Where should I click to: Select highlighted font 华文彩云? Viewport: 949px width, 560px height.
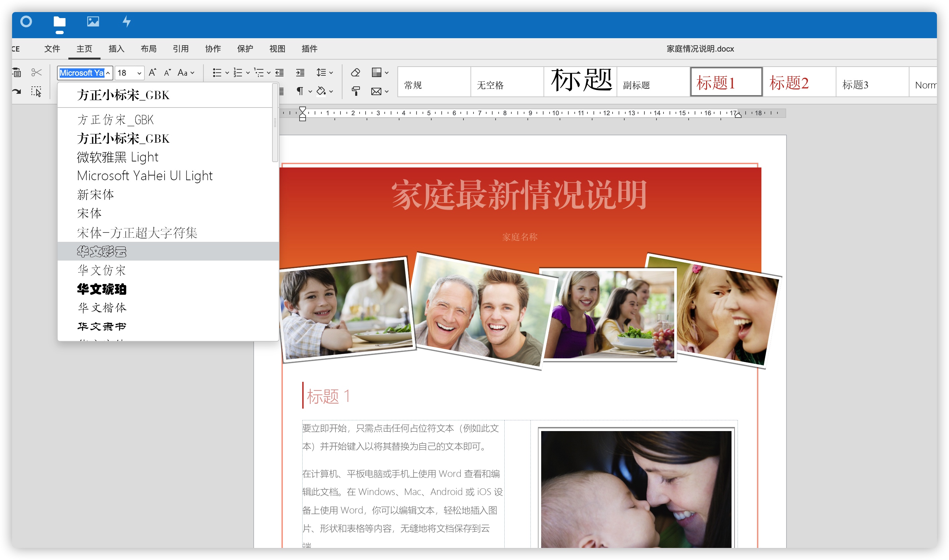tap(168, 251)
